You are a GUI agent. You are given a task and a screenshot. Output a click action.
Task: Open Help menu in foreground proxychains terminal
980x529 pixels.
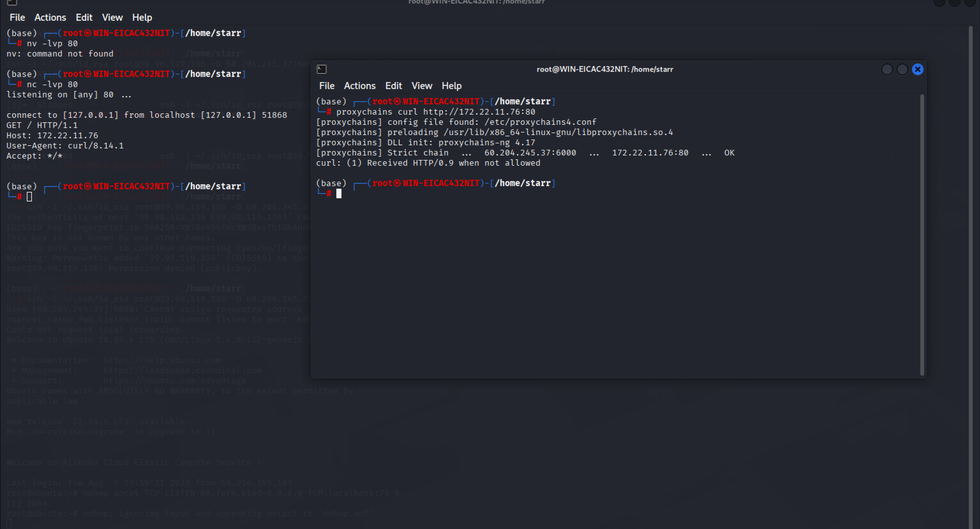(x=451, y=86)
